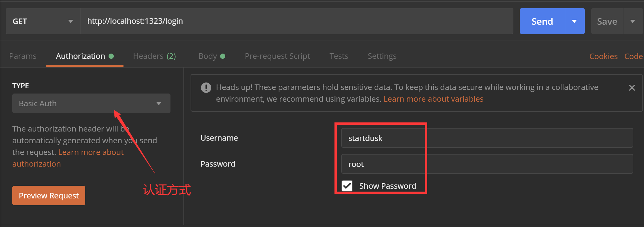This screenshot has height=227, width=644.
Task: Open the Basic Auth type dropdown
Action: 91,103
